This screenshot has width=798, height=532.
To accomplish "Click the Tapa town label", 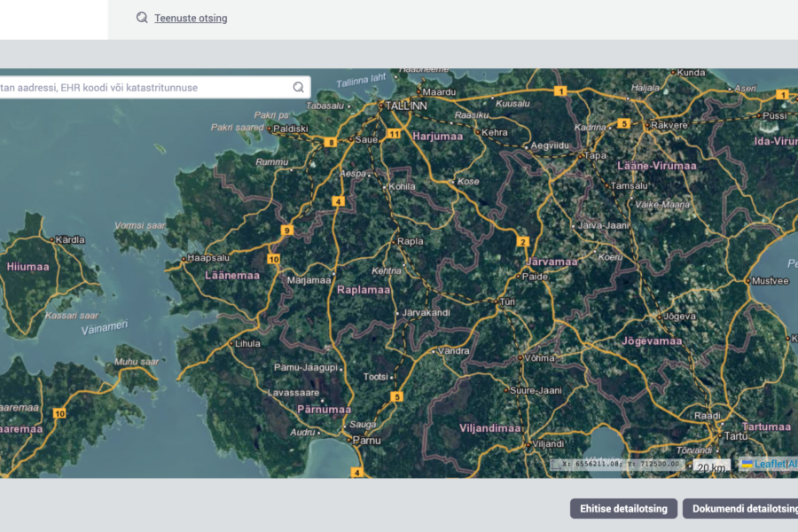I will [x=595, y=155].
